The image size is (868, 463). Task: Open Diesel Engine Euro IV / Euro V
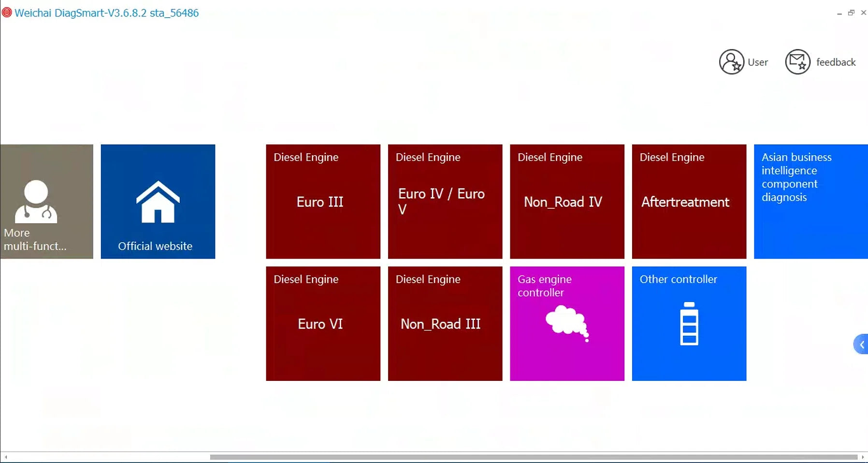click(x=445, y=202)
